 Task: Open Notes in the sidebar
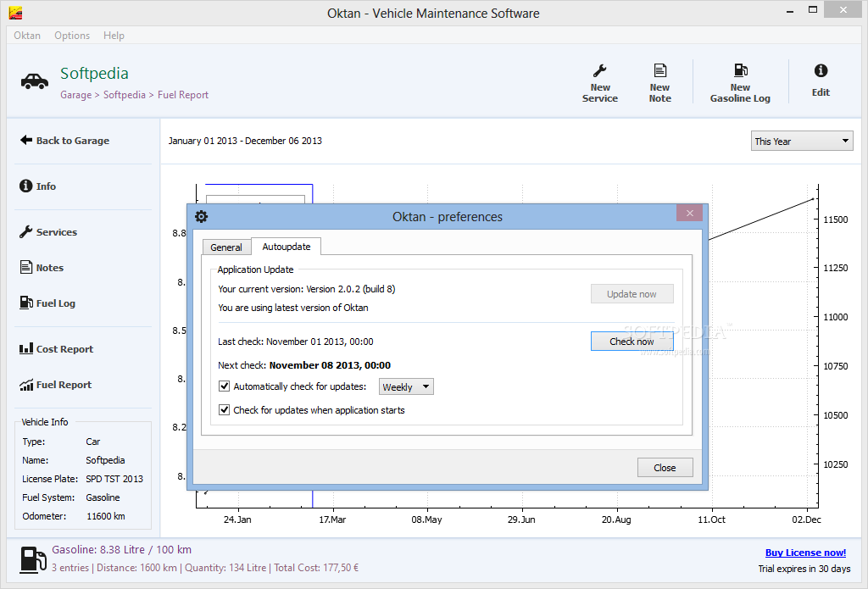pos(42,267)
